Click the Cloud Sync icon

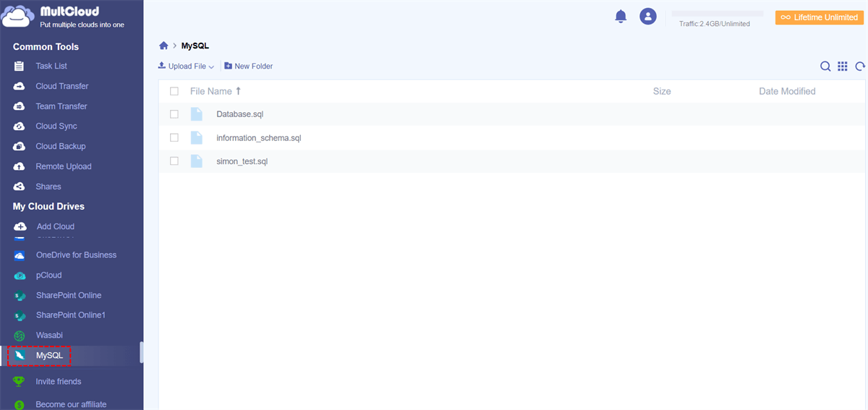point(20,126)
